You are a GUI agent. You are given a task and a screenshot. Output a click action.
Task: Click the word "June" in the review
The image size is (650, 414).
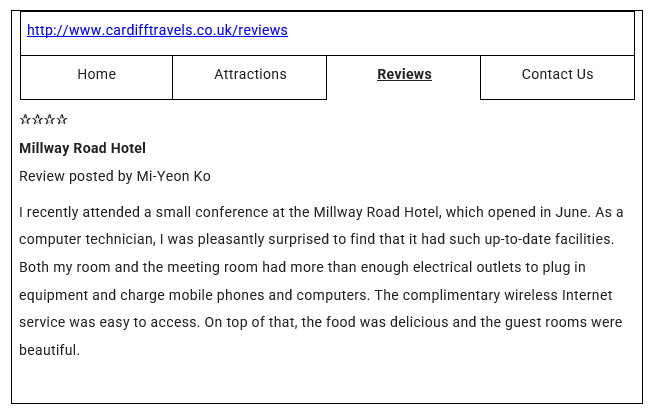pyautogui.click(x=568, y=212)
